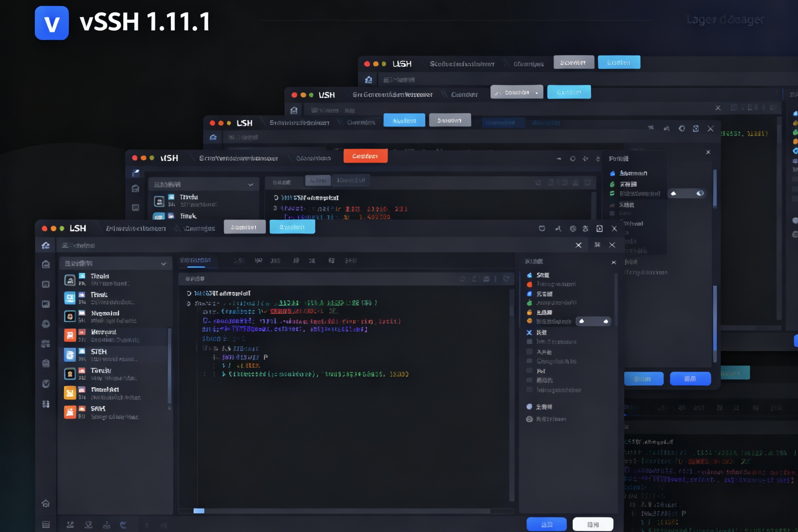Viewport: 798px width, 532px height.
Task: Click the orange Connect button in the middle window
Action: click(x=365, y=156)
